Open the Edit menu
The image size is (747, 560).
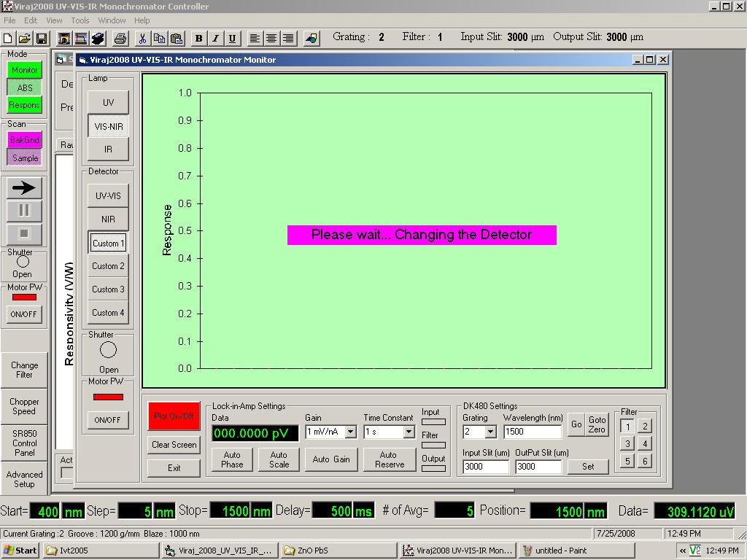click(31, 20)
